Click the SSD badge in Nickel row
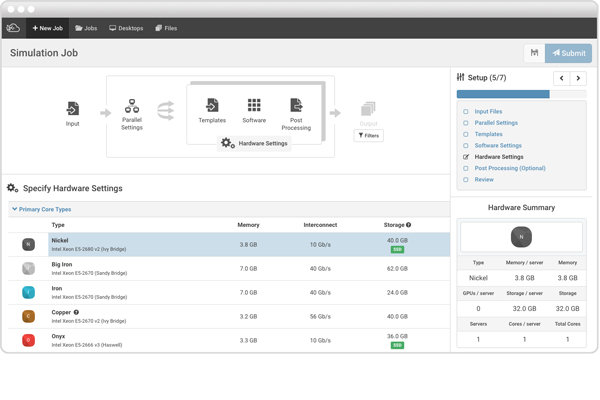 (397, 250)
